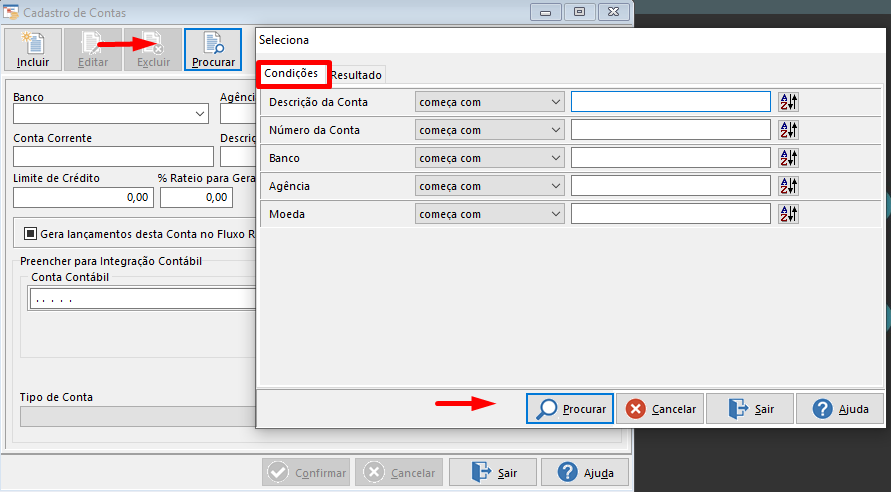Click the Conta Corrente input field

(x=113, y=156)
